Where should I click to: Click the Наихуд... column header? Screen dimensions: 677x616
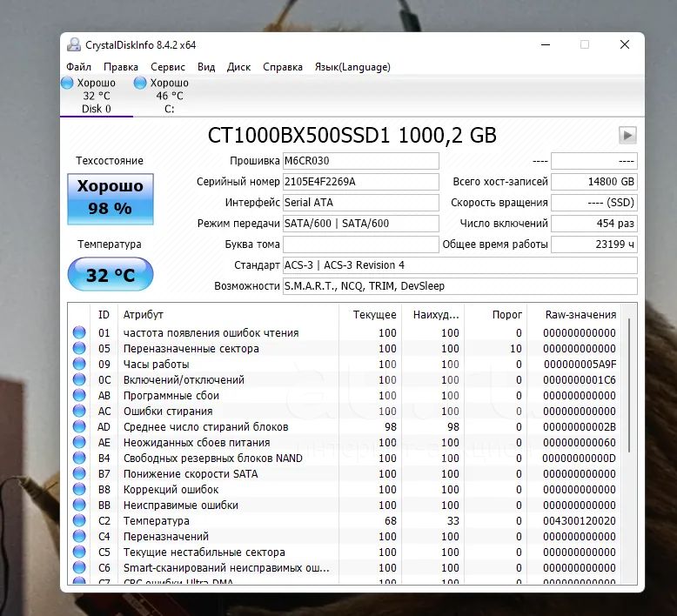pyautogui.click(x=433, y=315)
